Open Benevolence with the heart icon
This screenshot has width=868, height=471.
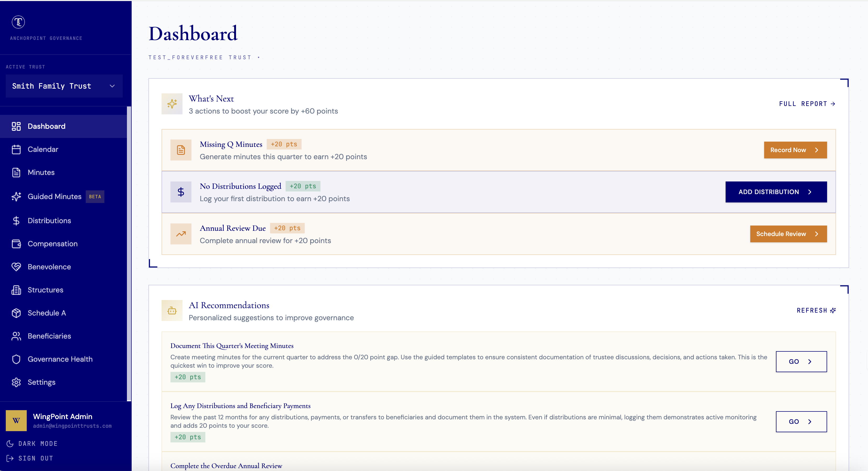click(17, 266)
